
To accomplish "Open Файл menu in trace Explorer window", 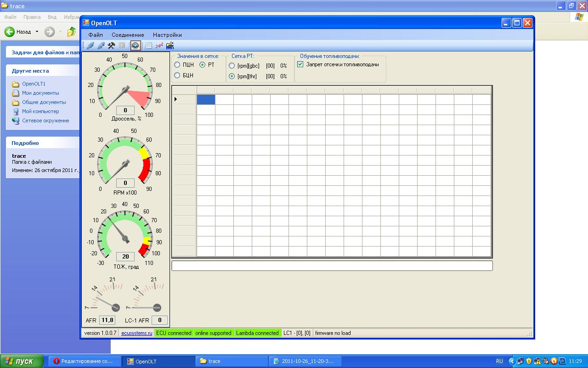I will 10,17.
